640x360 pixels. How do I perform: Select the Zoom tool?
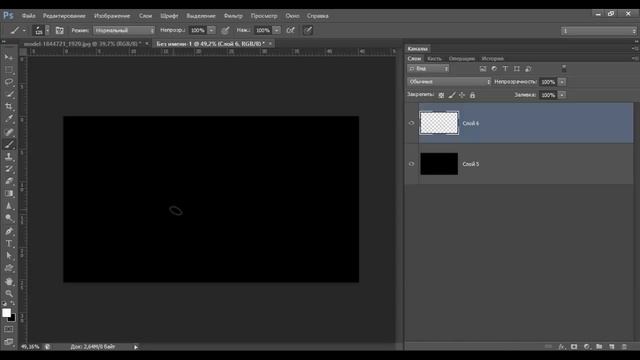tap(9, 293)
